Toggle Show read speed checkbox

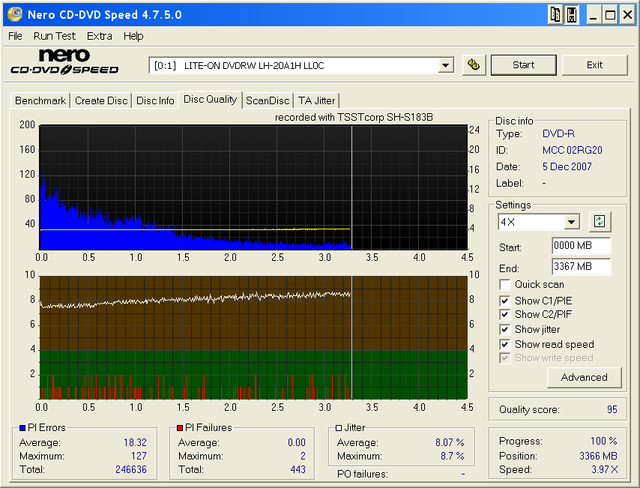[504, 344]
